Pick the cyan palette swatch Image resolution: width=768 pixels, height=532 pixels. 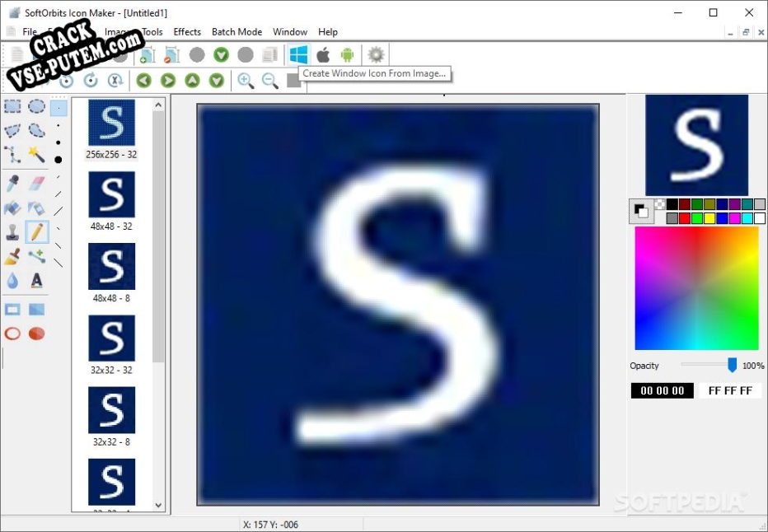(x=747, y=217)
